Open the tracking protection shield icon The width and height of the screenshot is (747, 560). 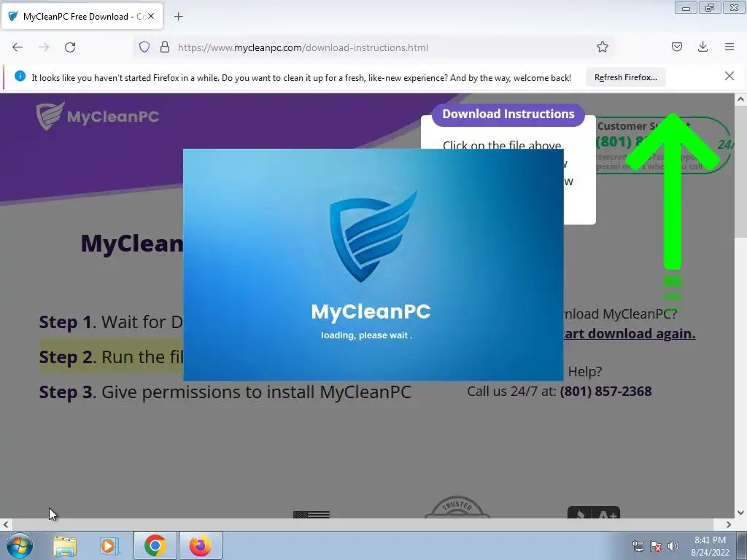pyautogui.click(x=144, y=47)
